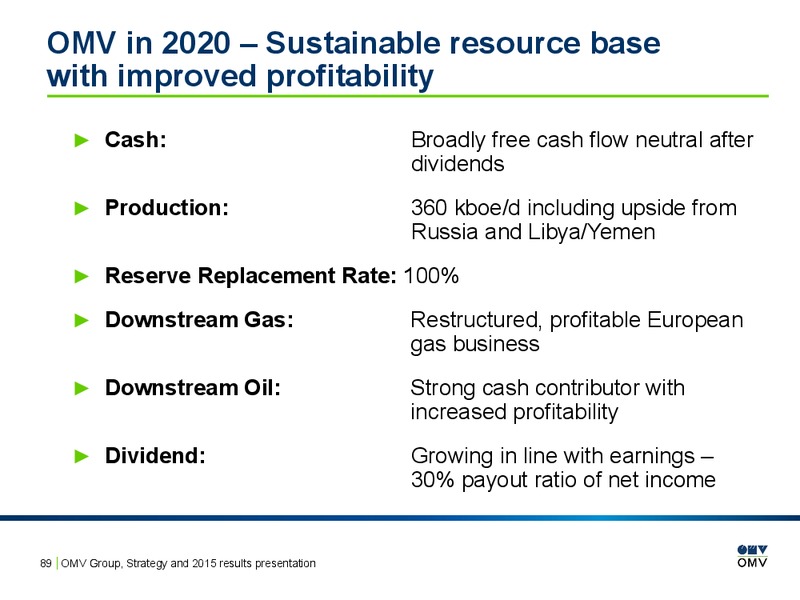Viewport: 800px width, 600px height.
Task: Select the slide title 'OMV in 2020 – Sustainable resource base'
Action: (x=354, y=42)
